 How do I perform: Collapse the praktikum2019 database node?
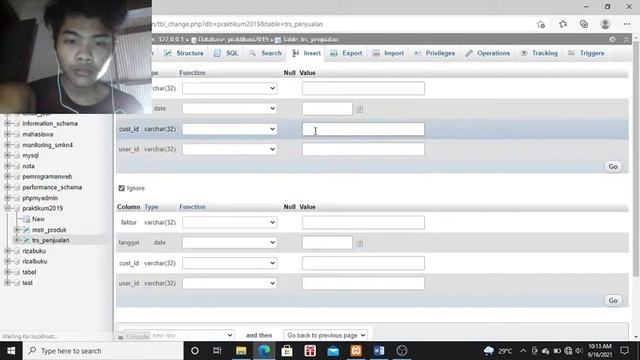click(x=7, y=208)
